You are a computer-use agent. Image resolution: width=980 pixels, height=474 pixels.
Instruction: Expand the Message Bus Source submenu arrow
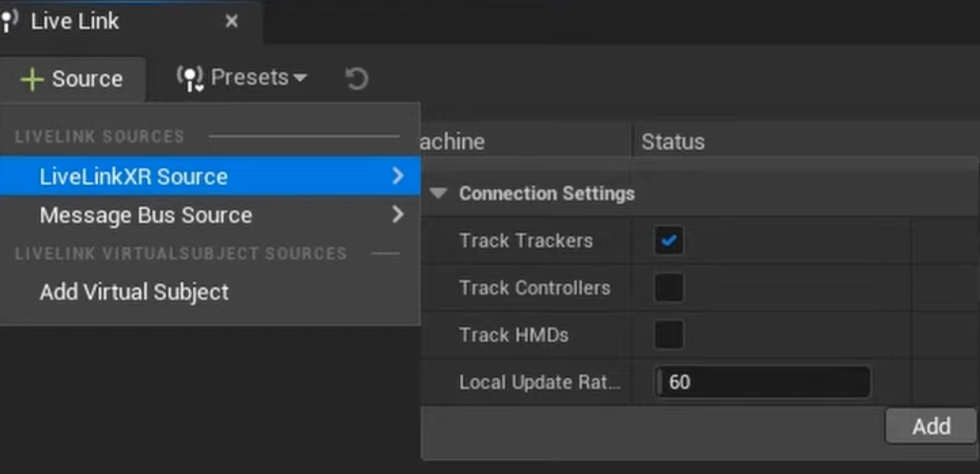397,215
